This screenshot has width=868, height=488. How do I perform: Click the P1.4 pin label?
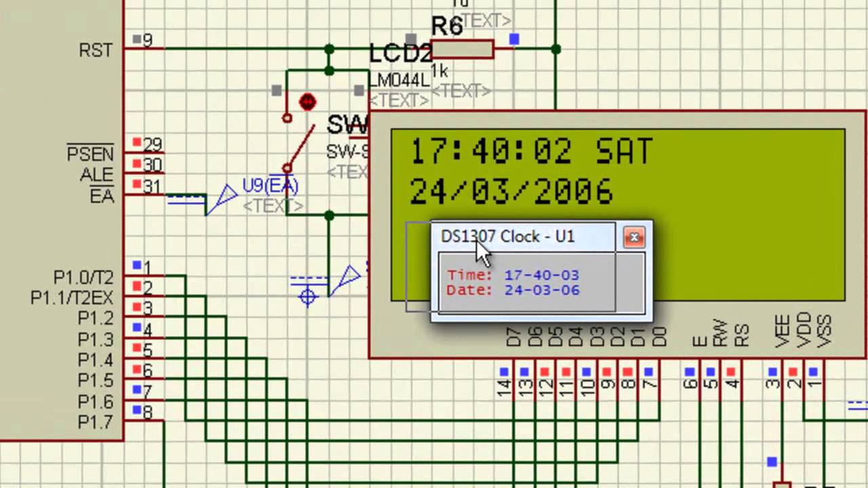pyautogui.click(x=96, y=360)
